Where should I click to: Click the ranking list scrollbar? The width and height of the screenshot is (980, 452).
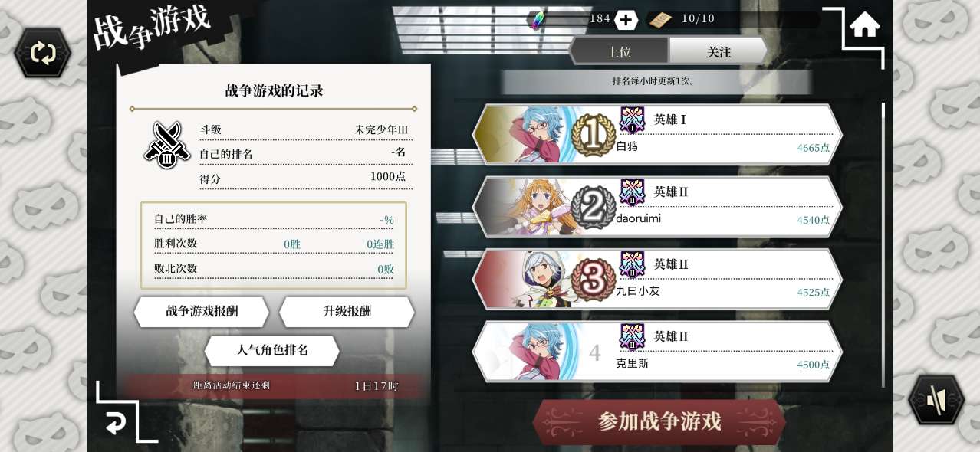[883, 245]
